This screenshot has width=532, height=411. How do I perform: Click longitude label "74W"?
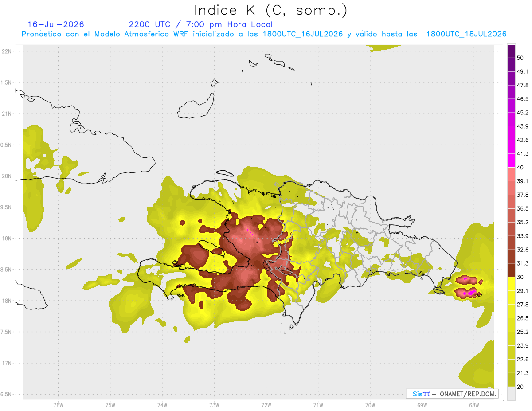162,405
